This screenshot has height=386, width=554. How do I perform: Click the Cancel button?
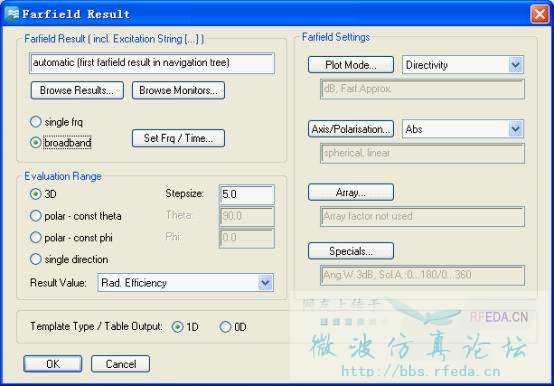pos(120,364)
